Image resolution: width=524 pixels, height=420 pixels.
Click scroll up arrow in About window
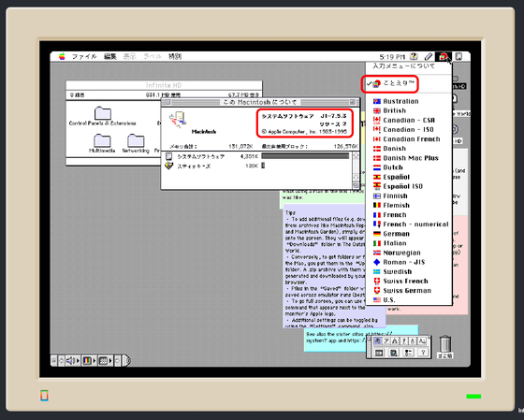[356, 156]
